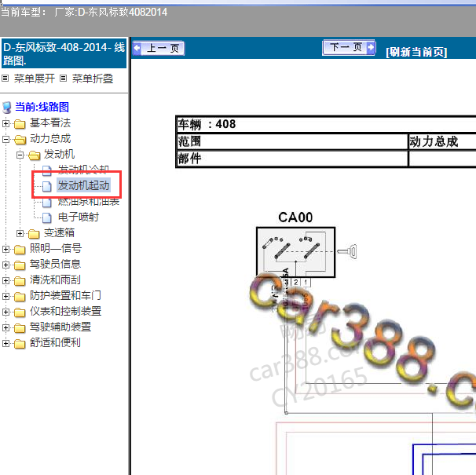The width and height of the screenshot is (476, 475).
Task: Expand the 仪表和控制装置 folder
Action: click(x=5, y=312)
